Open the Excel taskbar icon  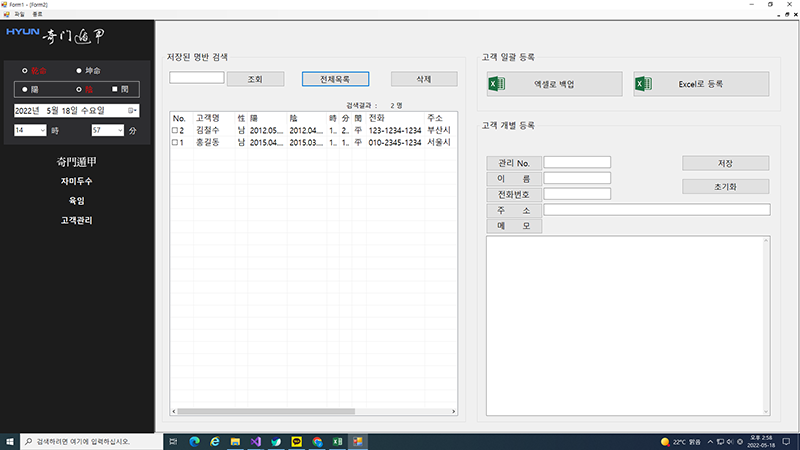(x=337, y=441)
